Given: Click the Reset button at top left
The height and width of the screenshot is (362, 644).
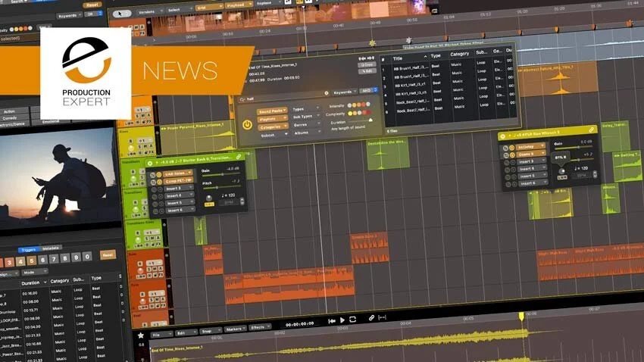Looking at the screenshot, I should pos(92,5).
